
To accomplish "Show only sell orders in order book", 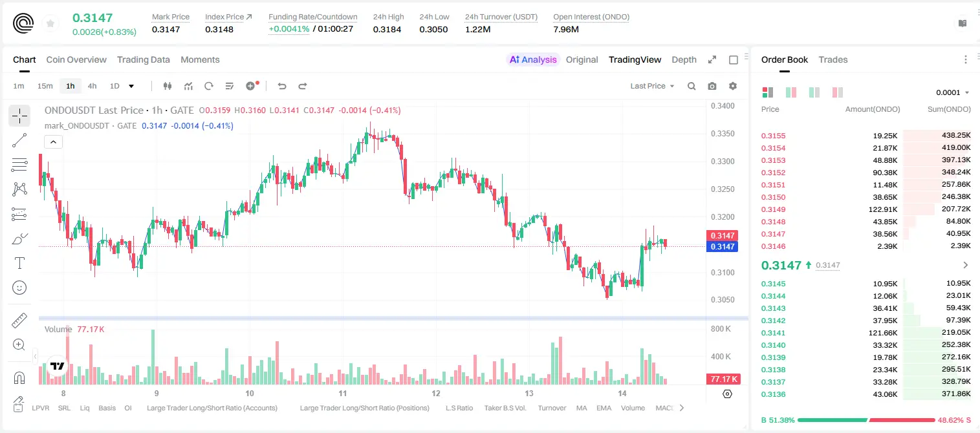I will [x=838, y=92].
